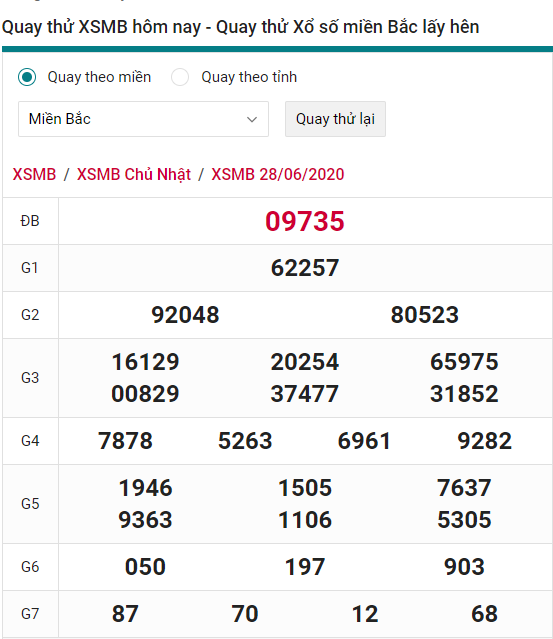553x639 pixels.
Task: Click the special prize number 09735
Action: tap(305, 221)
